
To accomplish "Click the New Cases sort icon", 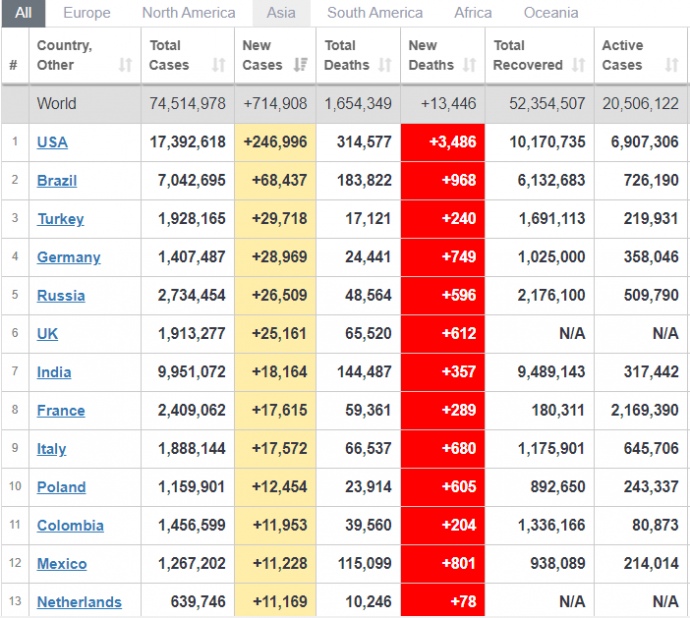I will coord(301,65).
